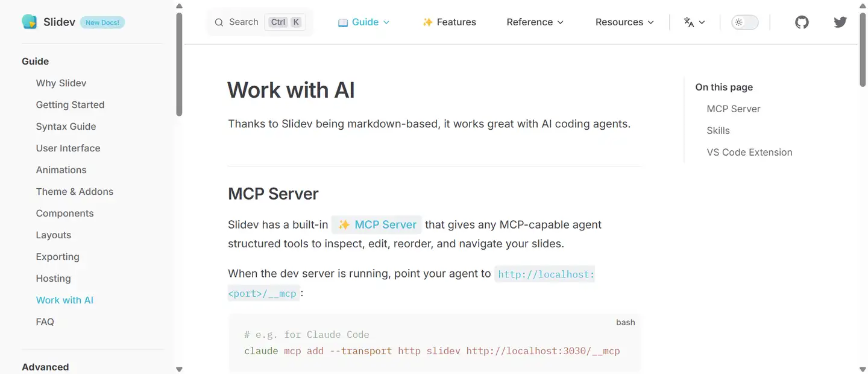This screenshot has height=374, width=868.
Task: Click the book icon beside Guide
Action: 343,22
